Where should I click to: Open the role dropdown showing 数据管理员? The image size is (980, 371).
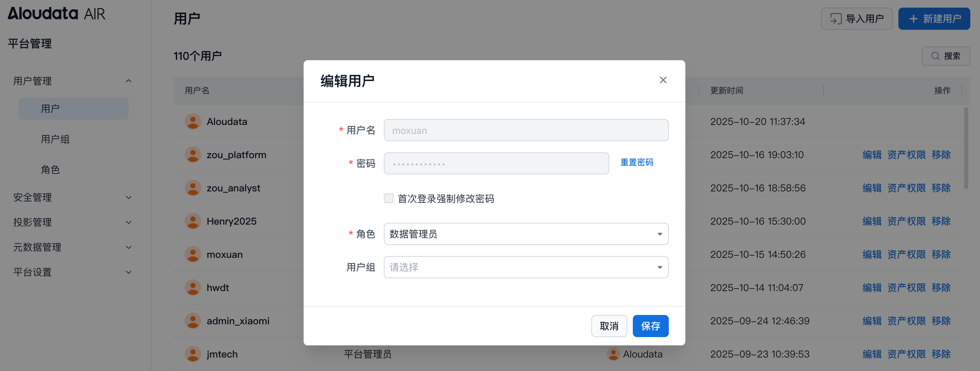pyautogui.click(x=526, y=234)
